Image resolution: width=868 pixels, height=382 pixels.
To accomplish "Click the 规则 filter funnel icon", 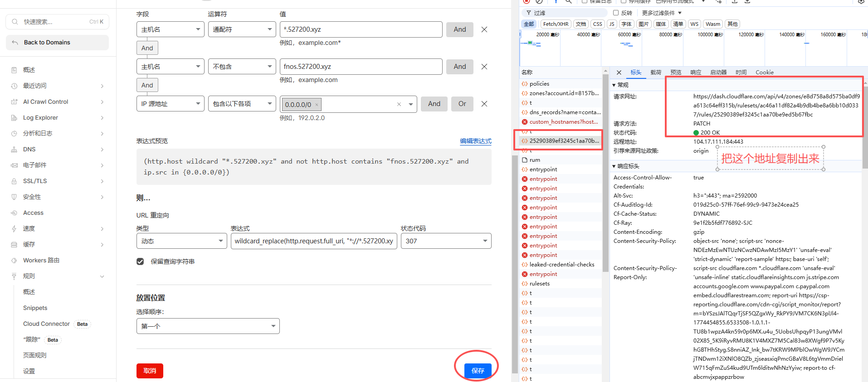I will pyautogui.click(x=14, y=276).
